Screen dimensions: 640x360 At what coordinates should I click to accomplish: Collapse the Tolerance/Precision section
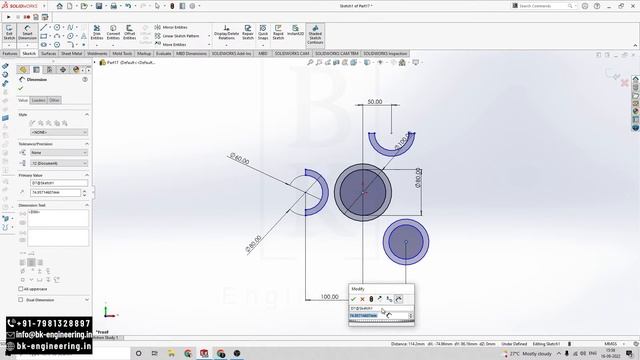(87, 144)
